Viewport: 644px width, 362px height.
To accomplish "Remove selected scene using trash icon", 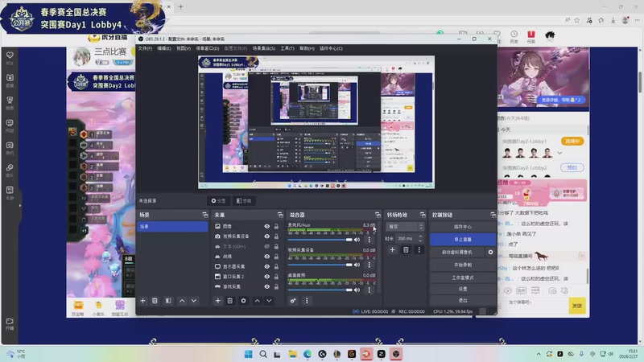I will tap(155, 301).
